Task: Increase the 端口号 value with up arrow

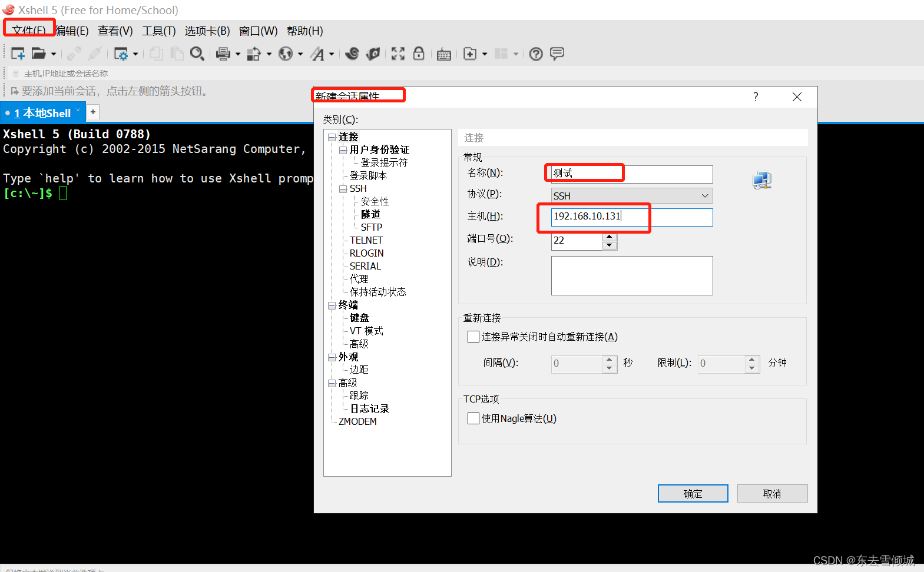Action: coord(610,237)
